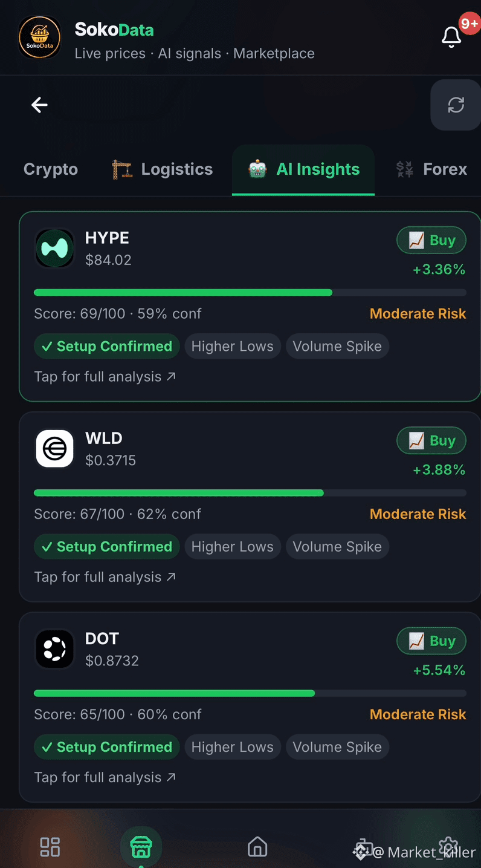Click the Buy badge for HYPE
The image size is (481, 868).
431,240
